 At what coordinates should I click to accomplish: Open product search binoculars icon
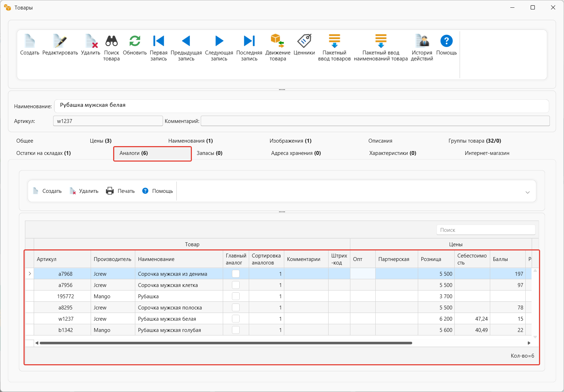point(111,41)
